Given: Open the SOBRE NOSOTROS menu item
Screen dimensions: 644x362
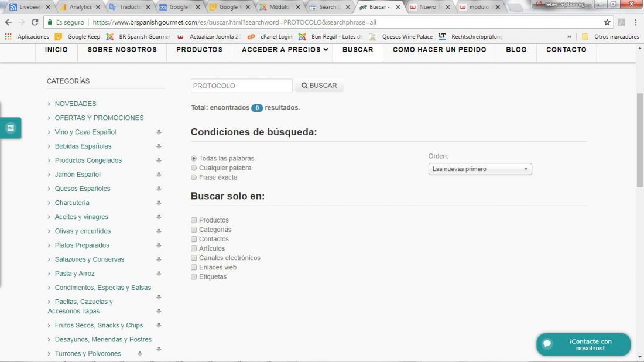Looking at the screenshot, I should pyautogui.click(x=122, y=50).
